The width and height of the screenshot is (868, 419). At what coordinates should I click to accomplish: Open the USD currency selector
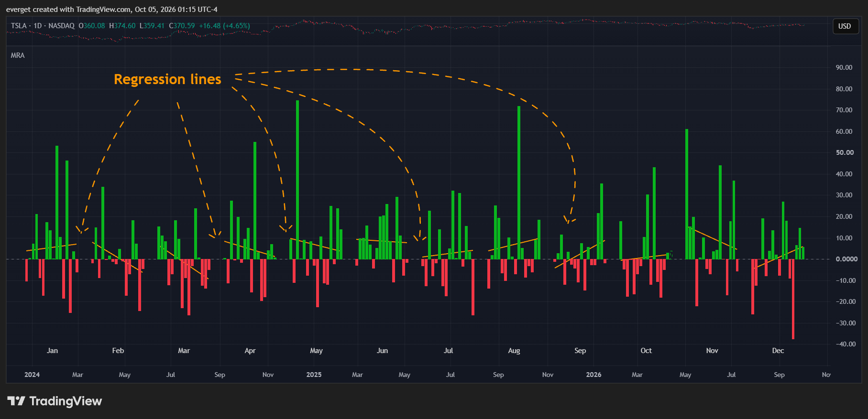click(x=845, y=26)
